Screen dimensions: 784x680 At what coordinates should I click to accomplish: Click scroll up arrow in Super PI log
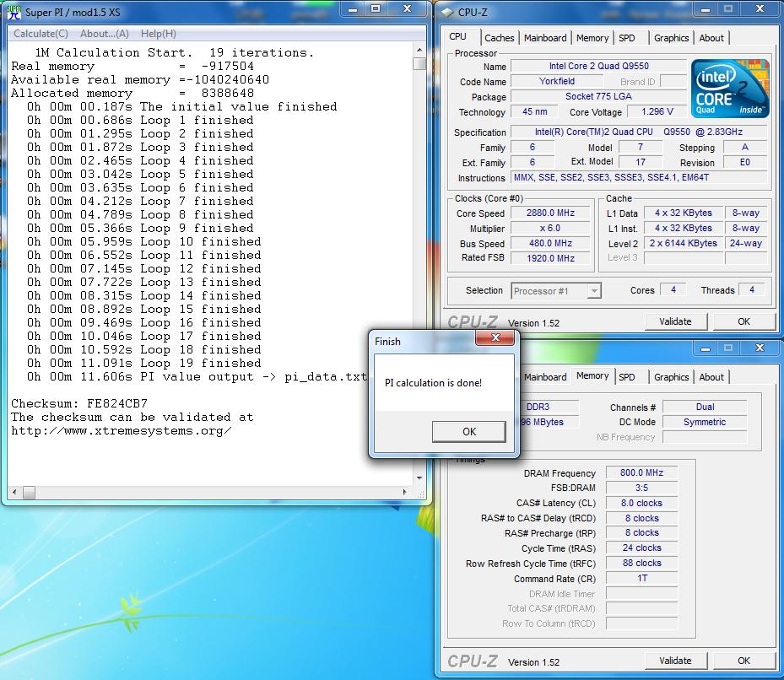419,50
